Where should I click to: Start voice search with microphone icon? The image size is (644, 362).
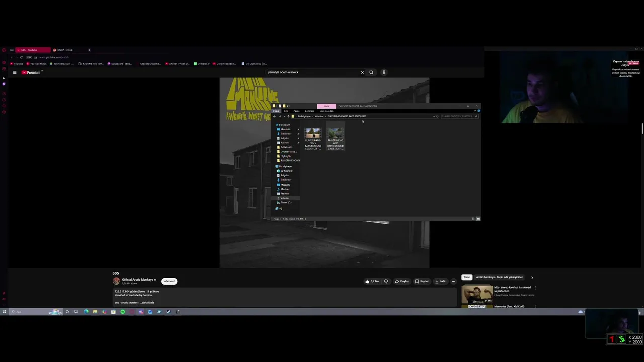click(x=384, y=72)
